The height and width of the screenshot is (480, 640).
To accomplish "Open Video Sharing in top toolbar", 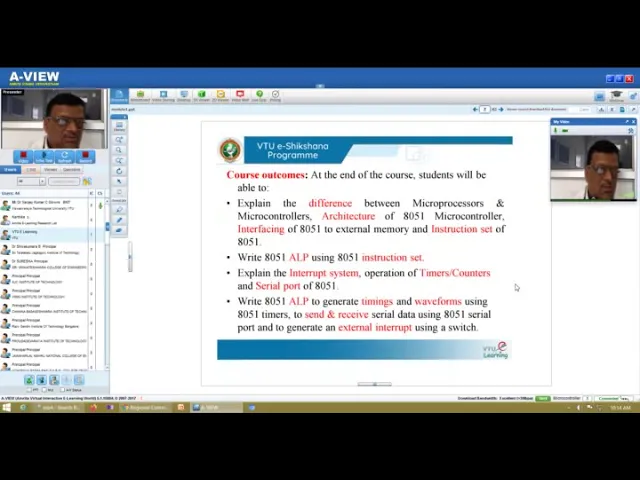I will point(163,96).
